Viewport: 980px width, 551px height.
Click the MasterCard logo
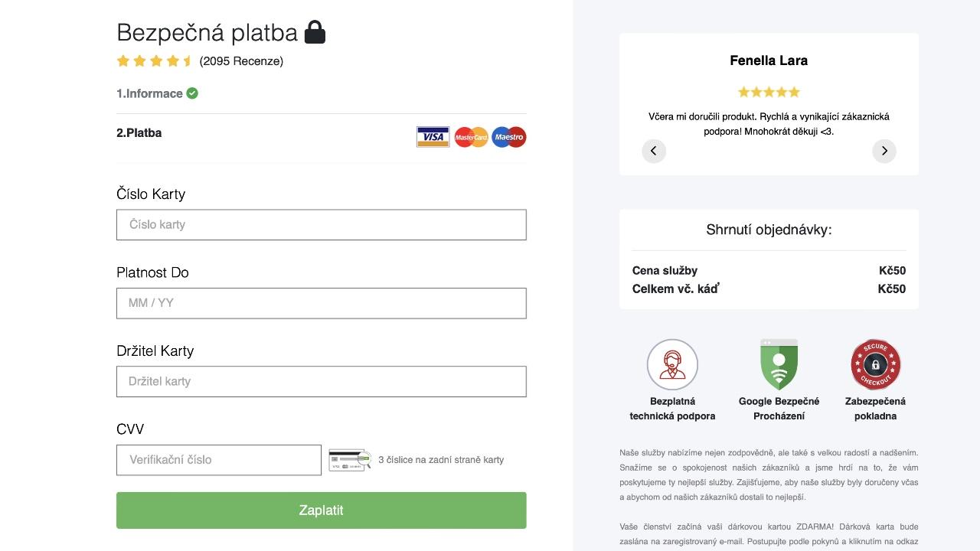(x=471, y=137)
